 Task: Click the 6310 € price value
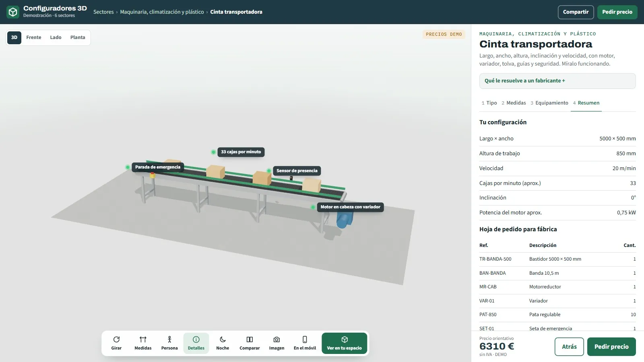tap(497, 346)
